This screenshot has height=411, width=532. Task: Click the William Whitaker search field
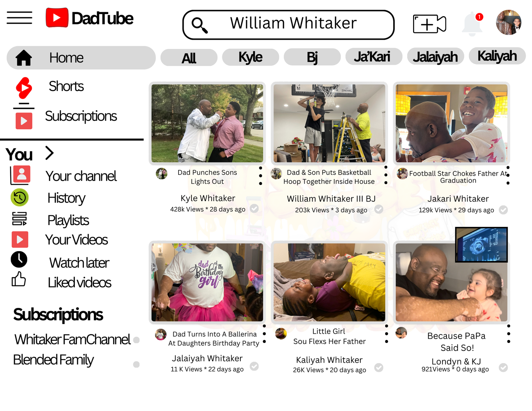tap(288, 25)
